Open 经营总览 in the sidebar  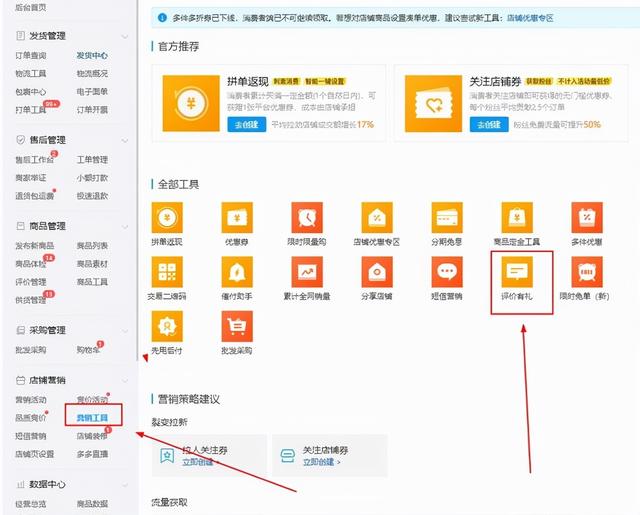point(31,504)
